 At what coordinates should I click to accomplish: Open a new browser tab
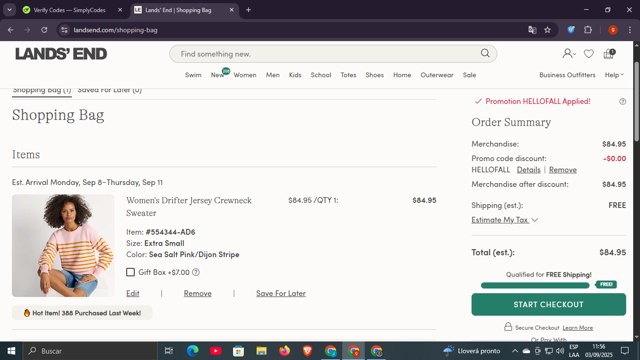tap(248, 10)
